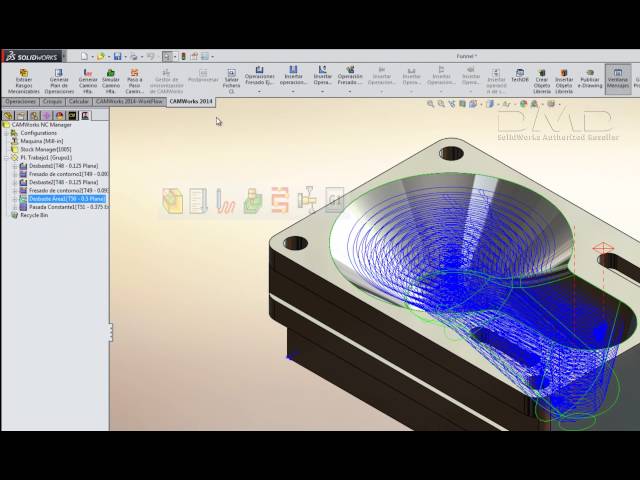640x480 pixels.
Task: Open the DimXpert panel tab
Action: pos(47,116)
